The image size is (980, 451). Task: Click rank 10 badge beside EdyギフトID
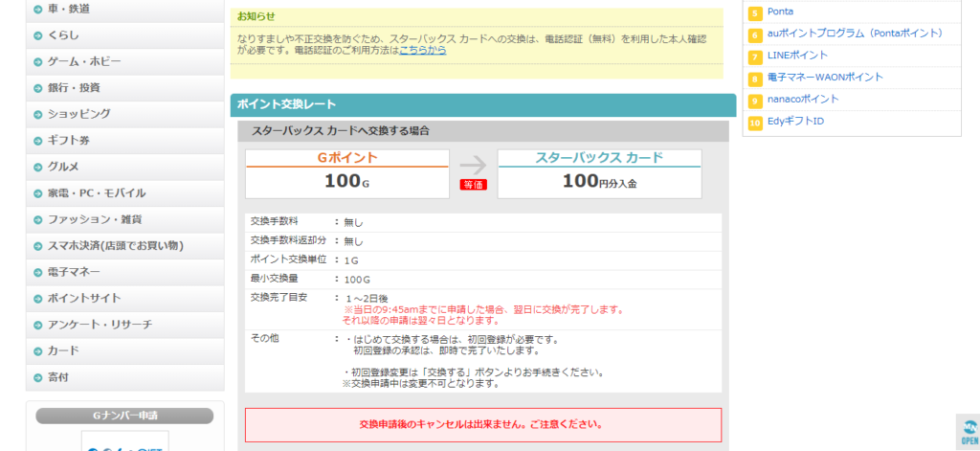coord(755,123)
